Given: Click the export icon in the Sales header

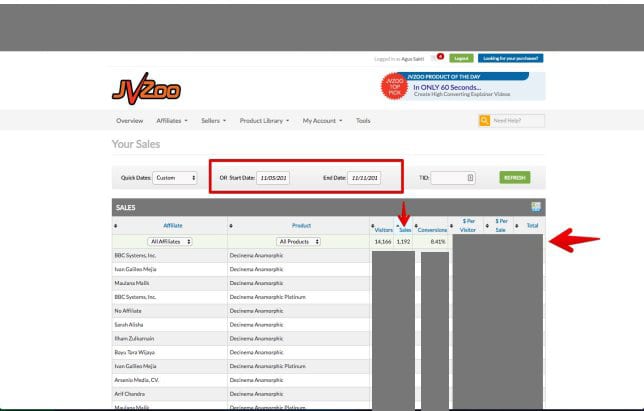Looking at the screenshot, I should (x=536, y=207).
